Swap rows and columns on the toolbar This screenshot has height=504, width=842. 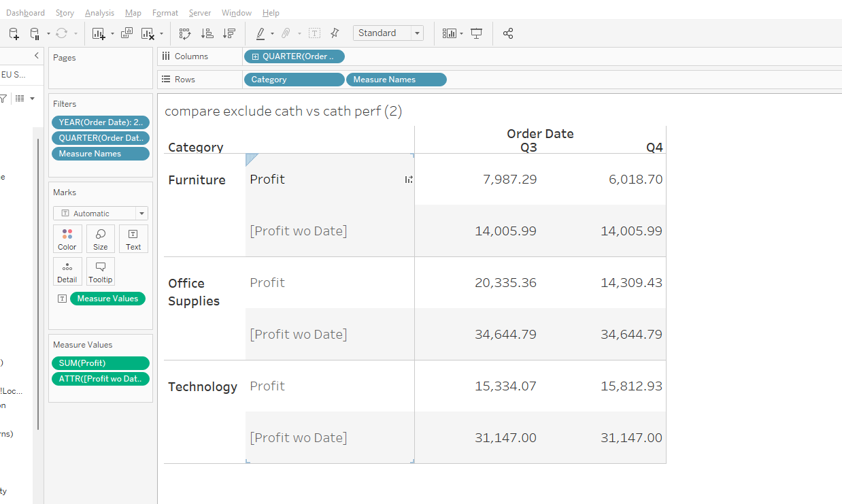pos(185,33)
